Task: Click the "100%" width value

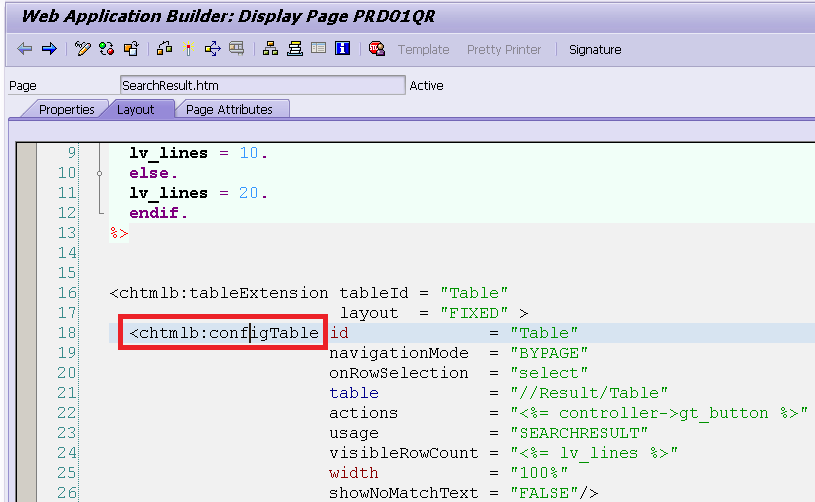Action: (x=539, y=473)
